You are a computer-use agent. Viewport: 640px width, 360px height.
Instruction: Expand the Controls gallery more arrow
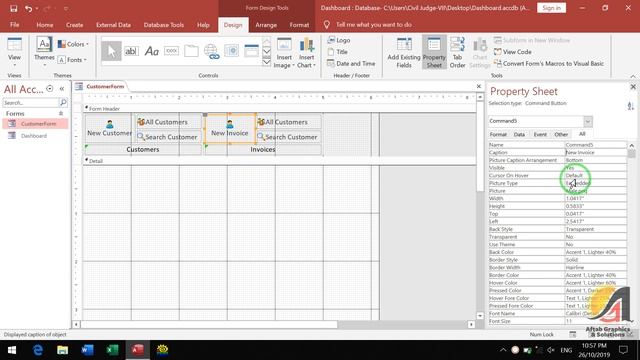267,62
